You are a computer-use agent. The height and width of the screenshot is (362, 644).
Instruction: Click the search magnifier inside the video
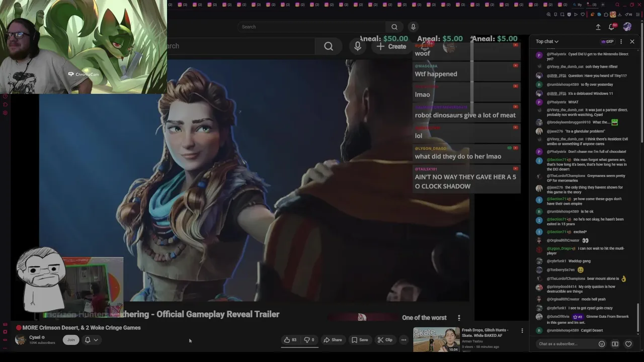coord(329,46)
